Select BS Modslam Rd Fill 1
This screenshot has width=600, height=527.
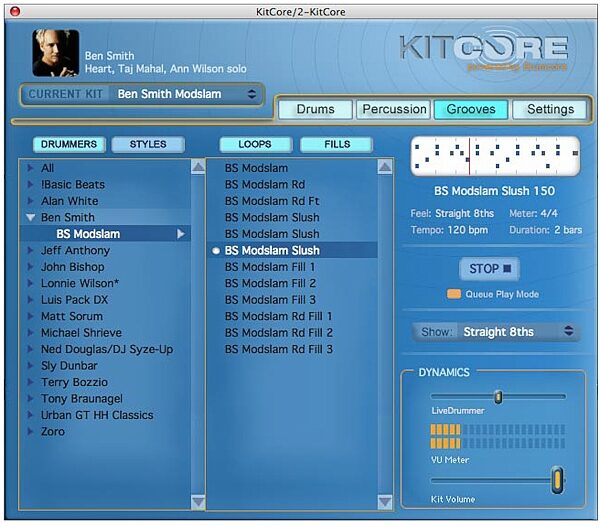[279, 316]
